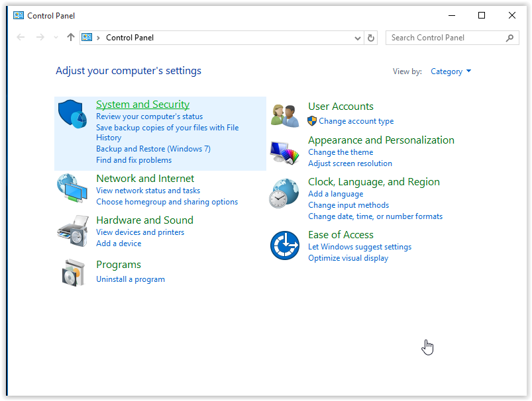Click the shield icon beside Change account type
The width and height of the screenshot is (532, 401).
[x=312, y=121]
